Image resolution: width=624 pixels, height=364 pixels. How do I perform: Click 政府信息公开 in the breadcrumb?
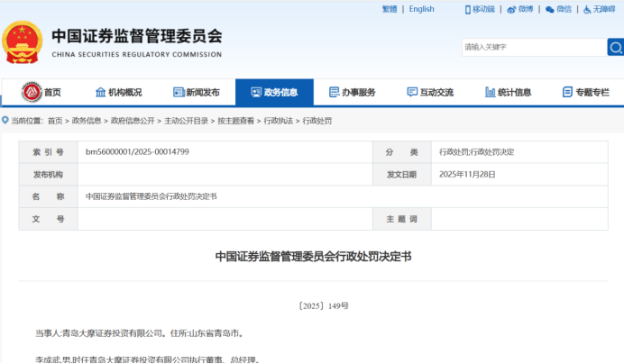point(133,120)
